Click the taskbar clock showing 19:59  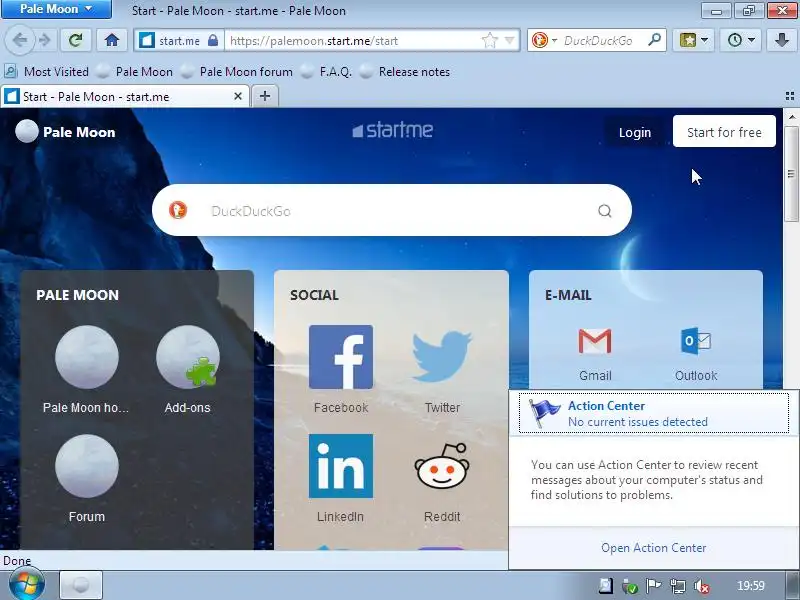point(751,586)
